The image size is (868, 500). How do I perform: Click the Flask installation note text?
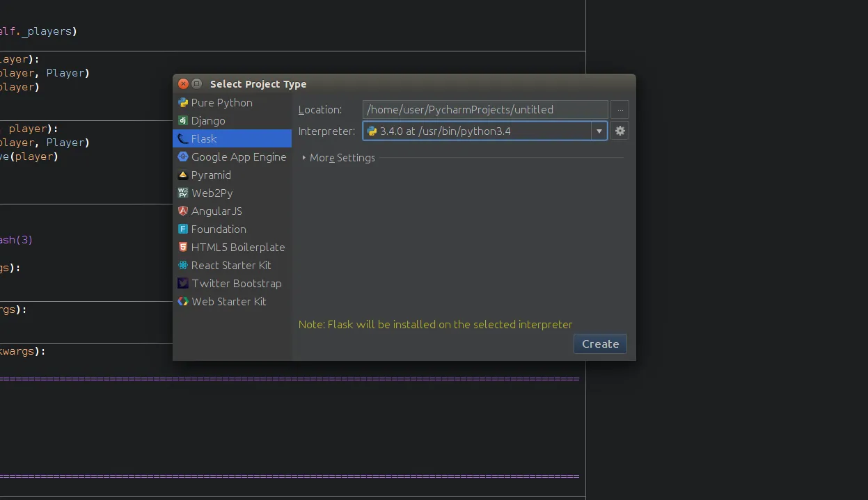(x=435, y=325)
